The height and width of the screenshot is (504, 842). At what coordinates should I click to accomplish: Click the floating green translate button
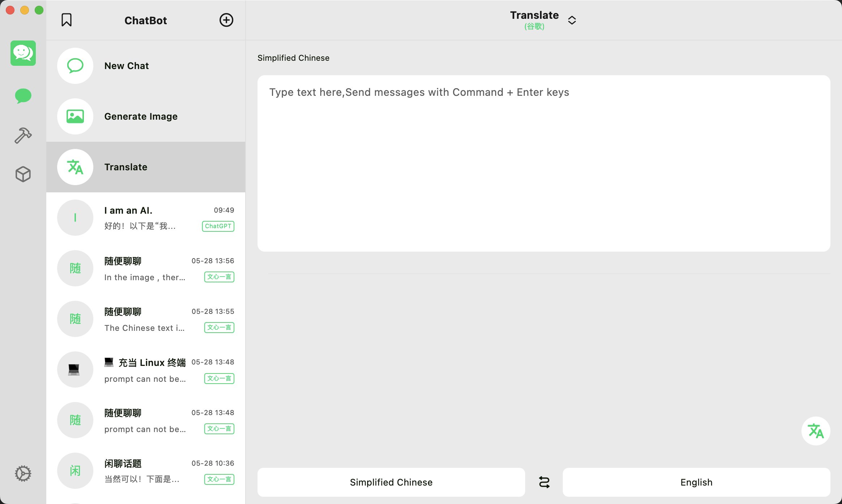pos(816,431)
